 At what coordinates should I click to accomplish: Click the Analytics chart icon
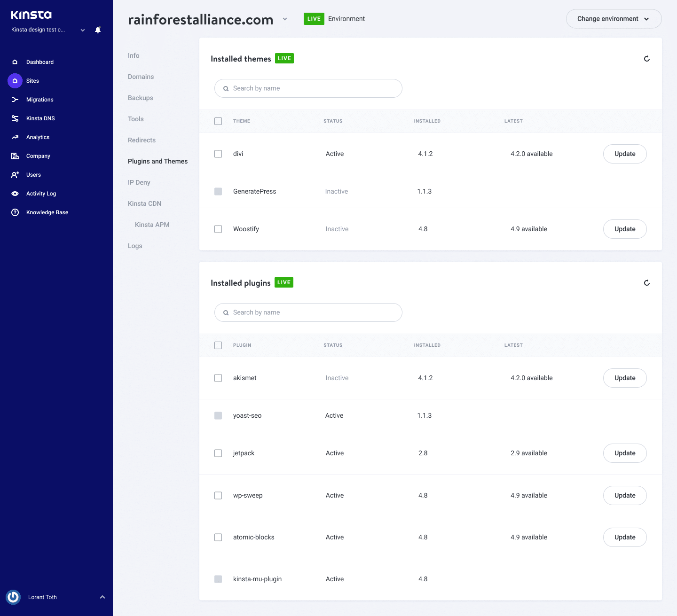tap(15, 137)
